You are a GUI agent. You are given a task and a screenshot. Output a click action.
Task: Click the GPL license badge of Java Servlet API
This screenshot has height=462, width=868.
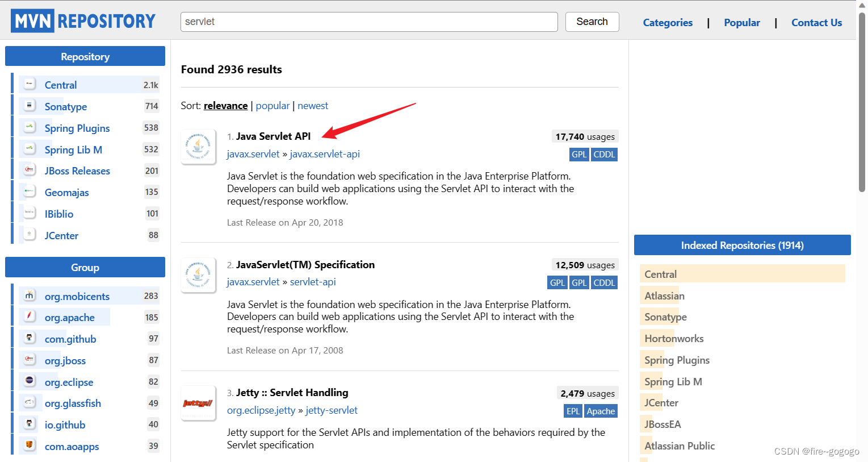[579, 155]
